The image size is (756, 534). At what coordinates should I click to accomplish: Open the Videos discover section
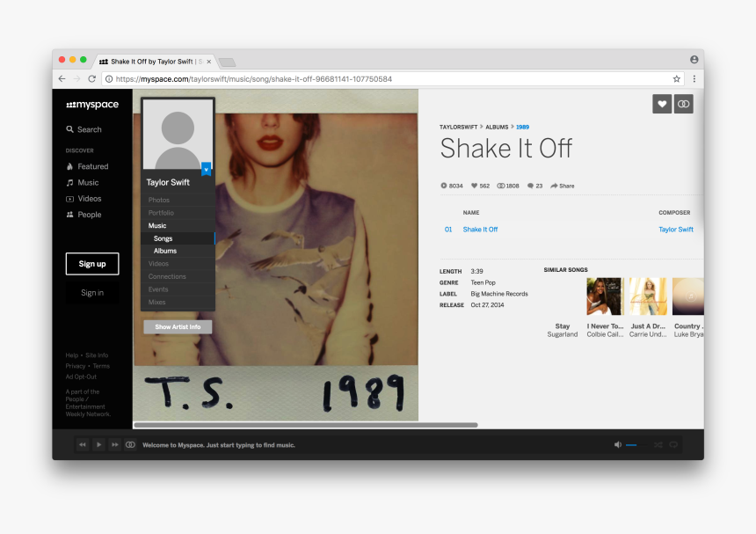point(84,199)
